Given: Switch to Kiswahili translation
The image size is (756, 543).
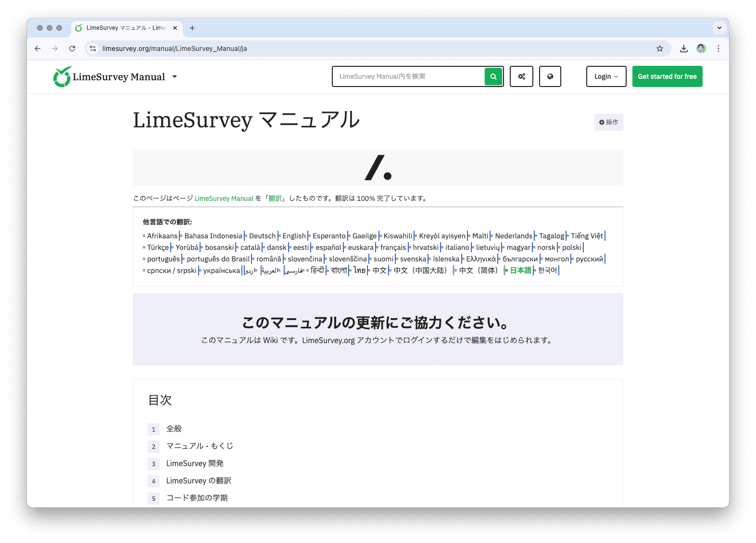Looking at the screenshot, I should 398,236.
